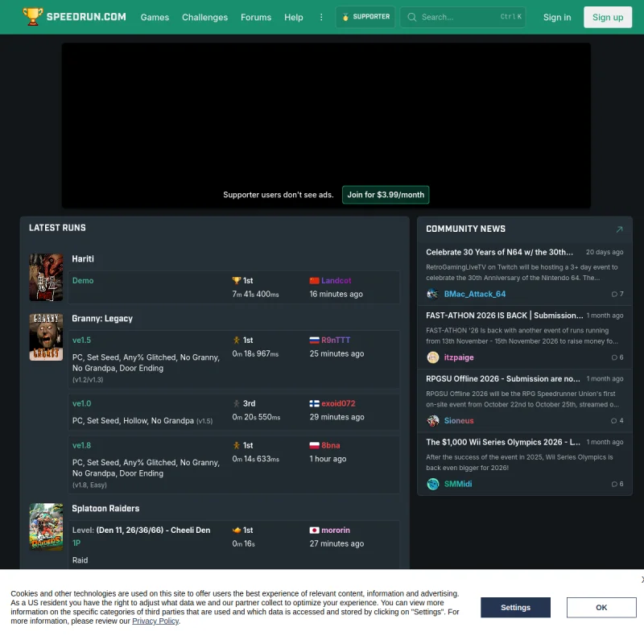The width and height of the screenshot is (644, 644).
Task: Click the 7m 41s 400ms run time
Action: pos(255,294)
